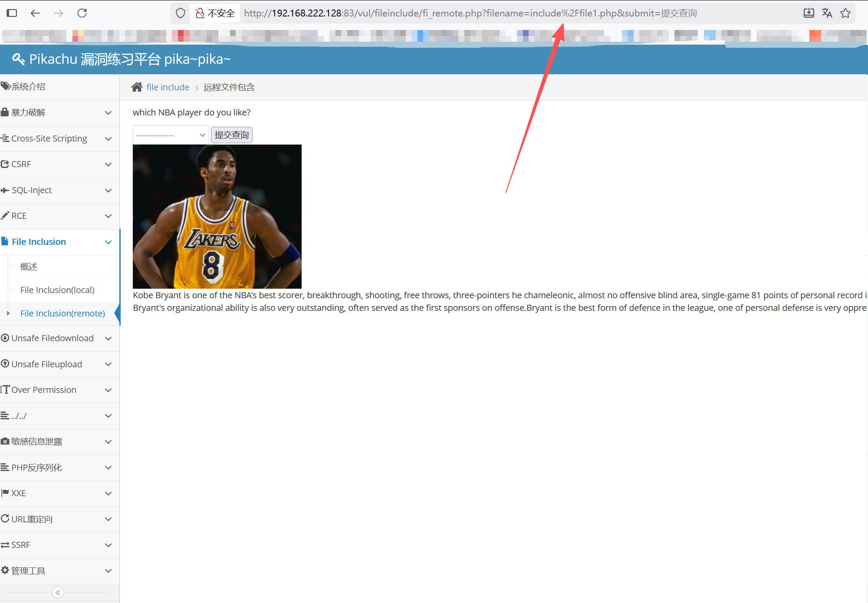Collapse sidebar with double-chevron button
This screenshot has height=603, width=868.
click(58, 592)
